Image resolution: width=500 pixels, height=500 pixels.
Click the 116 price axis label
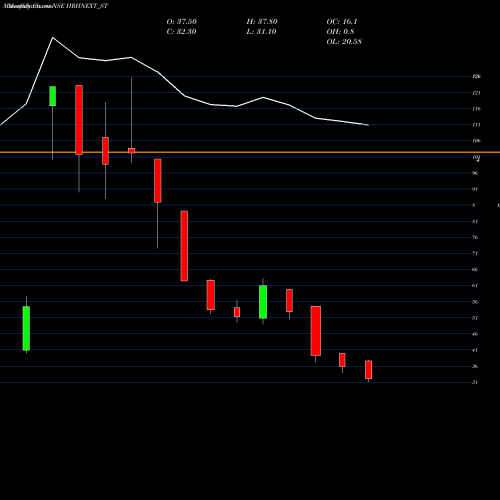click(476, 109)
